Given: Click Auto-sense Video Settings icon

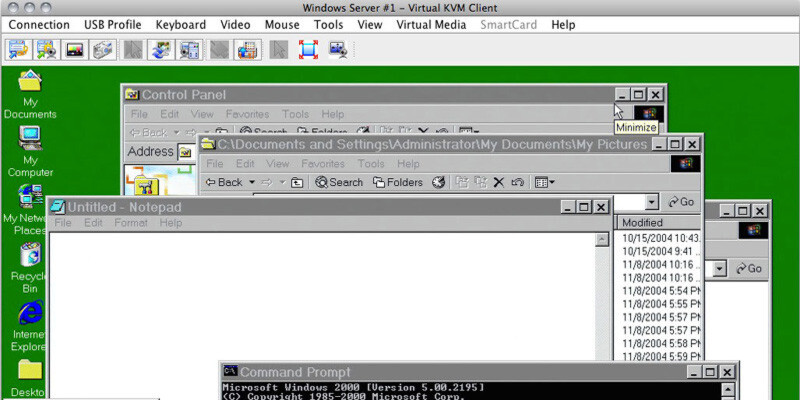Looking at the screenshot, I should (190, 49).
